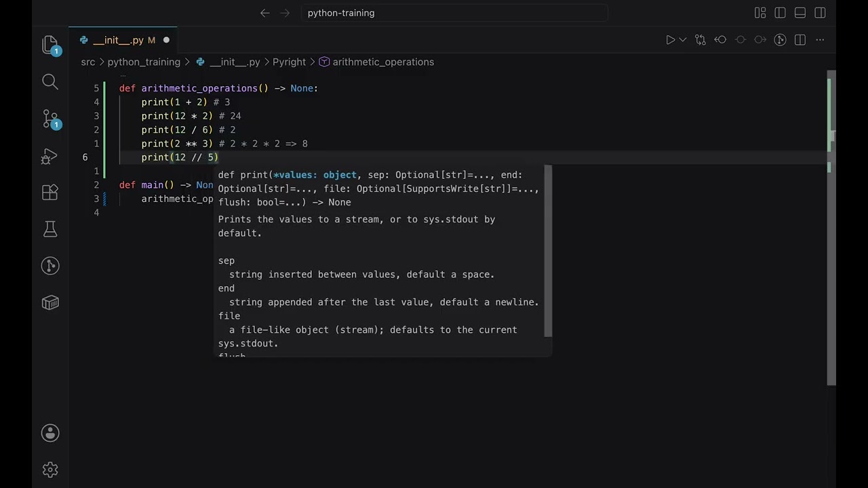Click the 'end' heading in the tooltip

tap(226, 289)
